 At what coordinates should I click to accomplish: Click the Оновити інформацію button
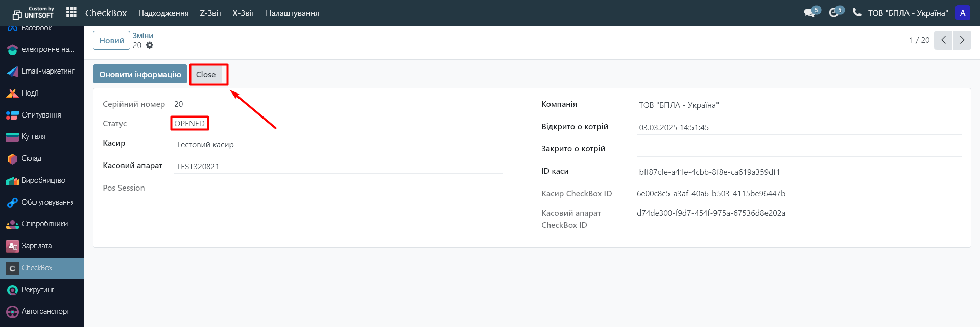click(140, 74)
